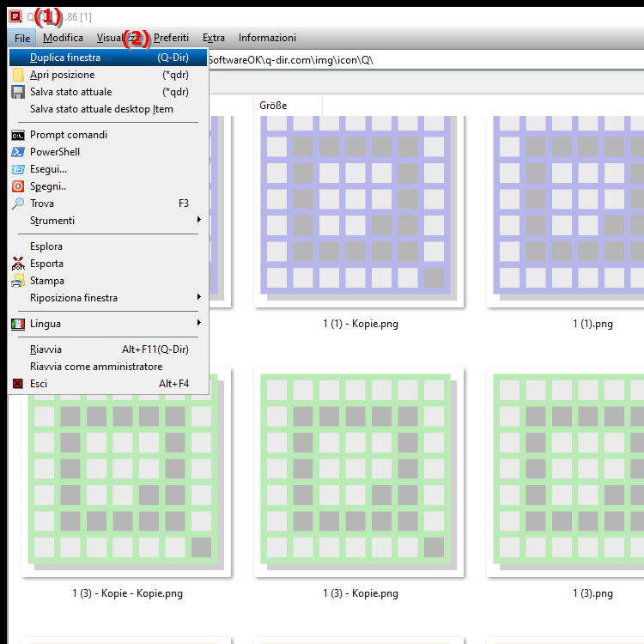Click the Stampa printer icon
This screenshot has width=644, height=644.
tap(18, 281)
